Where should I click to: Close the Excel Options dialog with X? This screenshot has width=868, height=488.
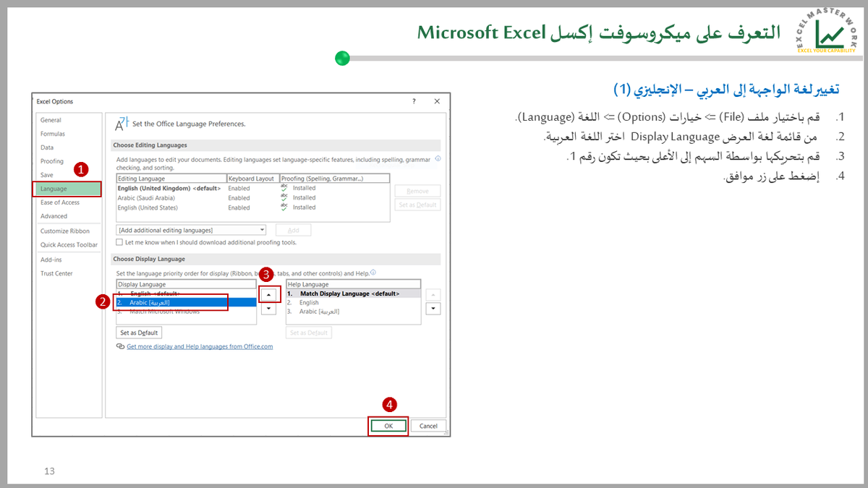pyautogui.click(x=438, y=101)
